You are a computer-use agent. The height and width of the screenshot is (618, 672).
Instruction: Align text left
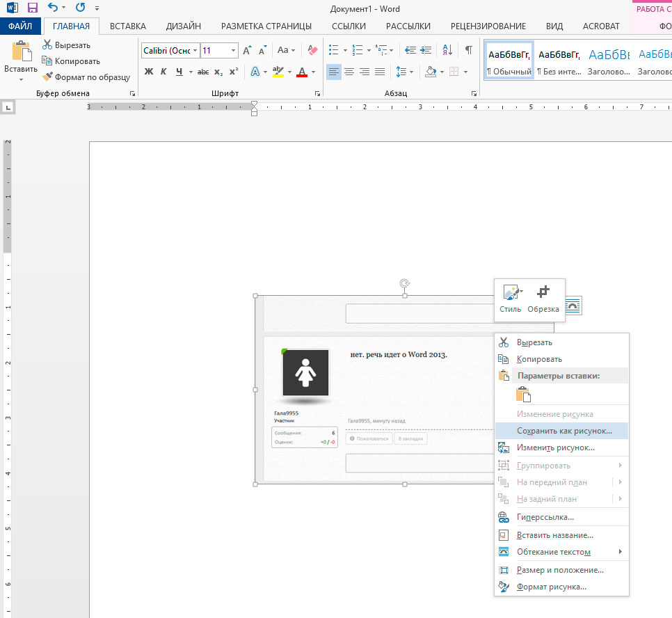coord(334,72)
